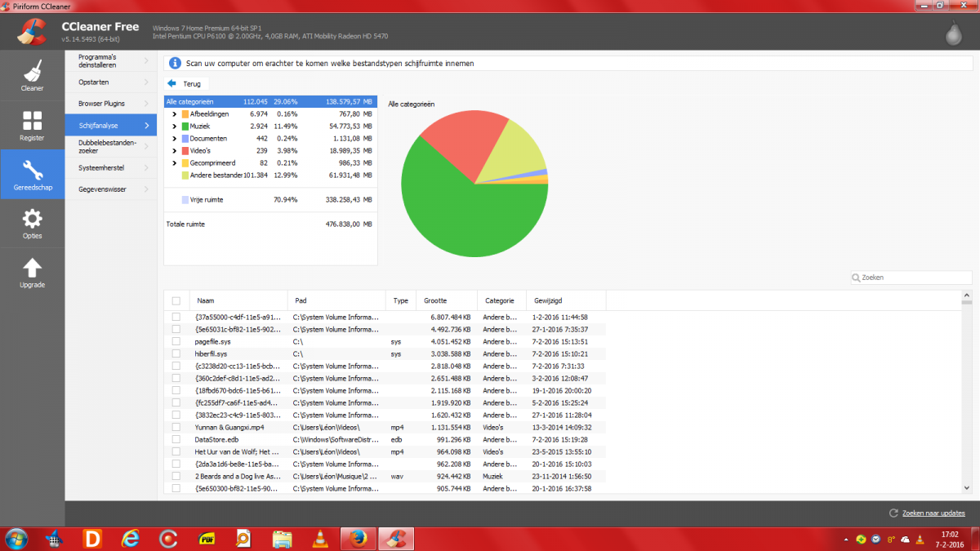Screen dimensions: 980x551
Task: Check the box for pagefile.sys
Action: point(176,341)
